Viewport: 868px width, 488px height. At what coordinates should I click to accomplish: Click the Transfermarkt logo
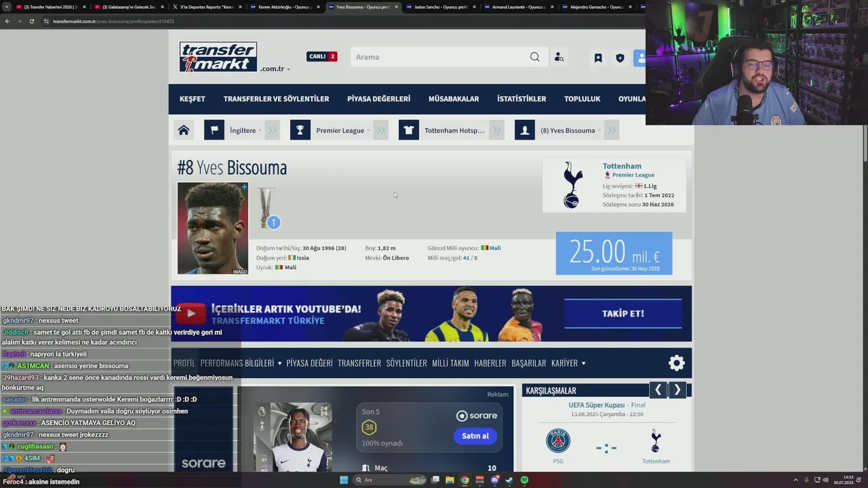218,57
